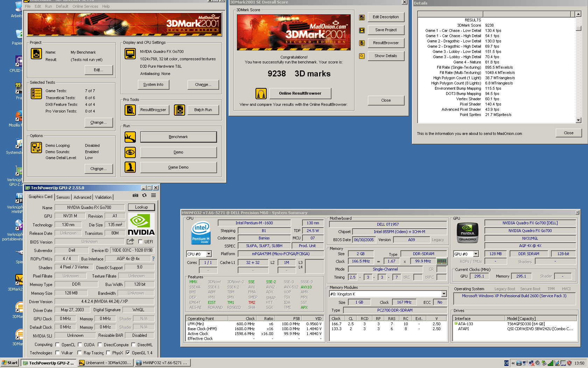Click Close in the Details window
Image resolution: width=588 pixels, height=368 pixels.
[x=569, y=133]
